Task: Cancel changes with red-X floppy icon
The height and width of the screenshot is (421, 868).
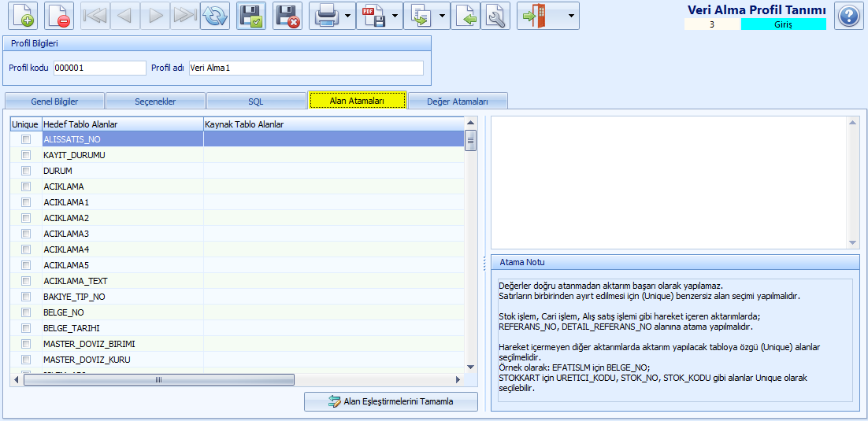Action: coord(287,16)
